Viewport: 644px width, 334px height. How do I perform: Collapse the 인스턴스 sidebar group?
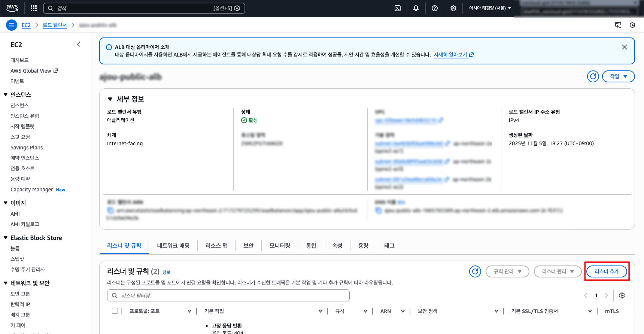(6, 95)
